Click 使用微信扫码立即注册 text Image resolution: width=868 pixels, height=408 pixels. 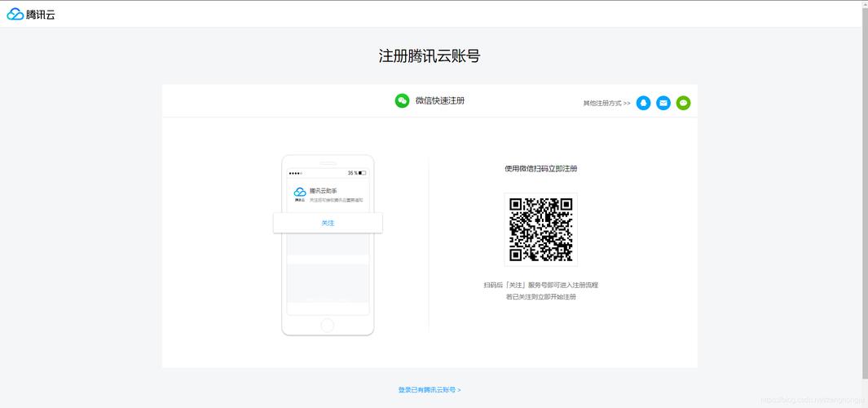541,169
